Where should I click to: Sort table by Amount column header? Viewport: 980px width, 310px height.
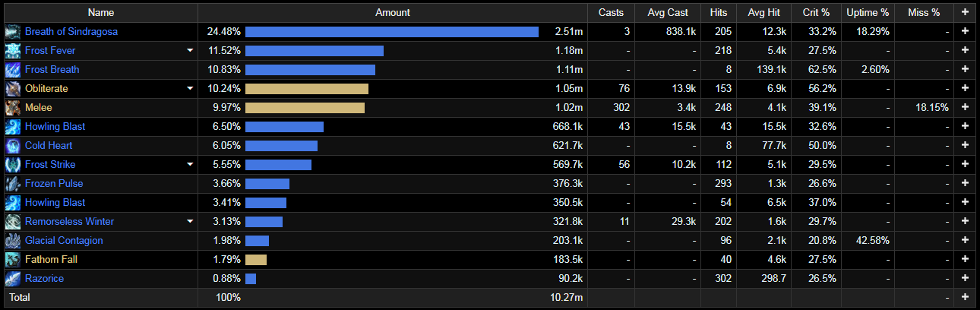click(392, 13)
